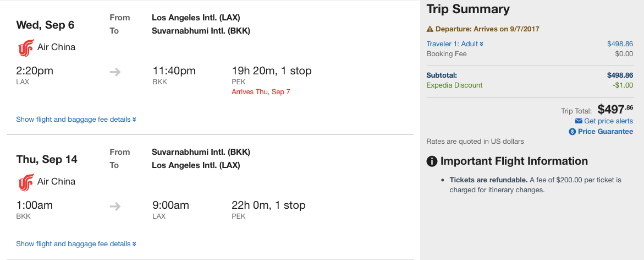
Task: Open the Price Guarantee link
Action: pyautogui.click(x=605, y=132)
